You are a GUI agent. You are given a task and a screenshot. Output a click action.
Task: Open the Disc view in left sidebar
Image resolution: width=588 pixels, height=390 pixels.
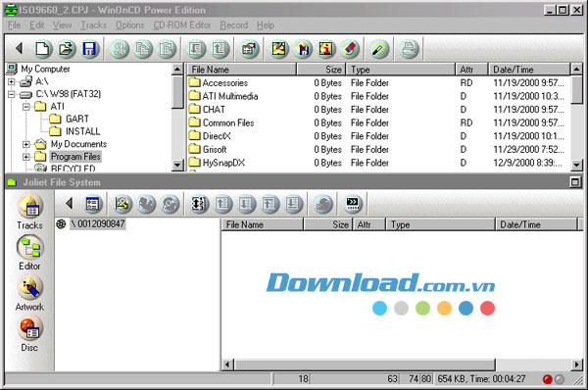click(29, 334)
